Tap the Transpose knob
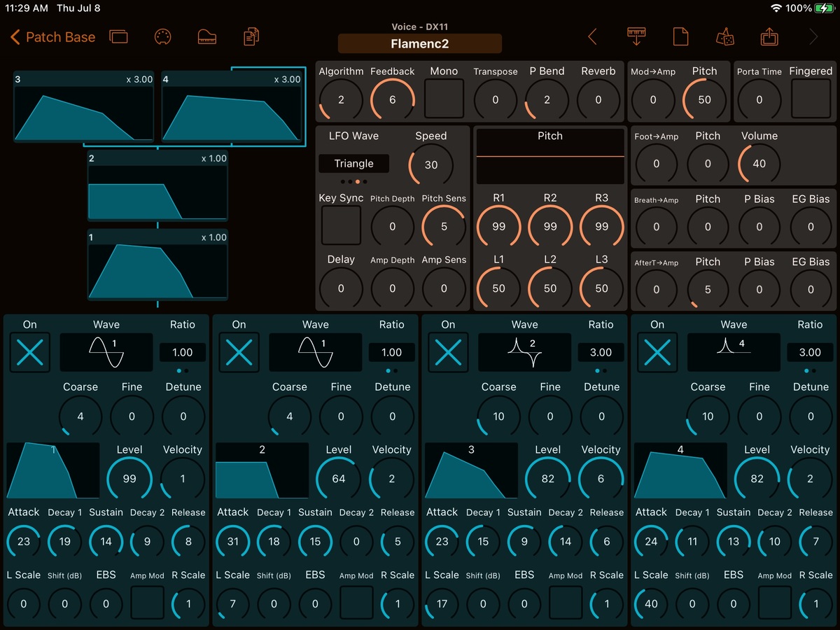The image size is (840, 630). point(496,99)
